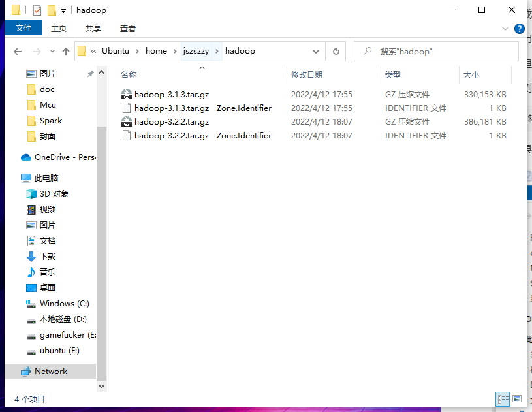Click the jszszzy breadcrumb in address bar
Image resolution: width=532 pixels, height=412 pixels.
[x=196, y=51]
